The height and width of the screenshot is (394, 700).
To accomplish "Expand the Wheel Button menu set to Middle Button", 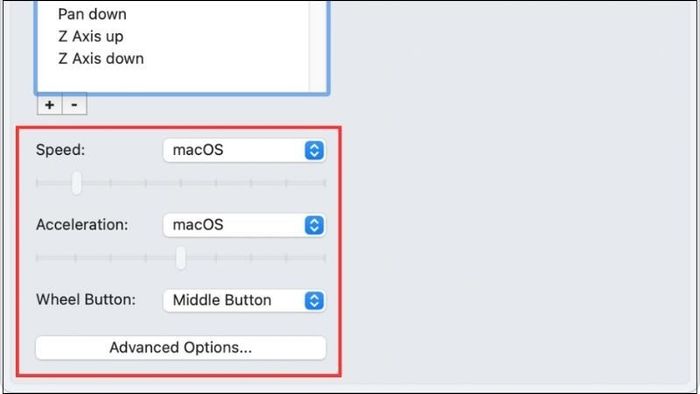I will (244, 300).
